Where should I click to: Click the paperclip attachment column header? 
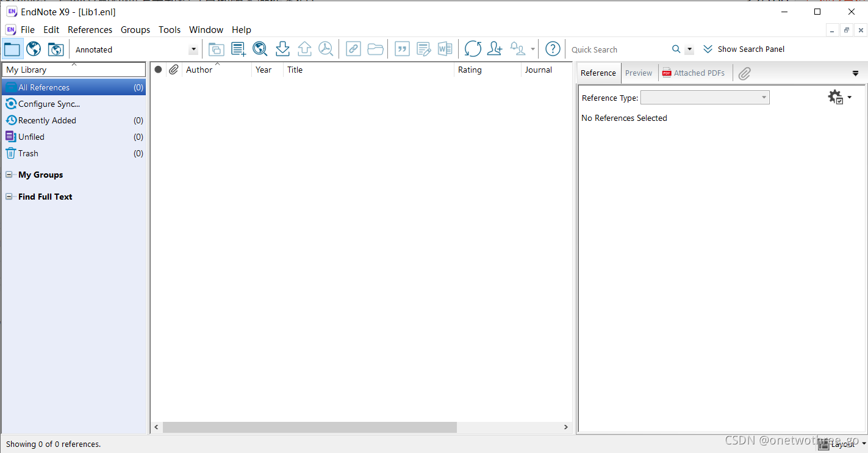[173, 70]
